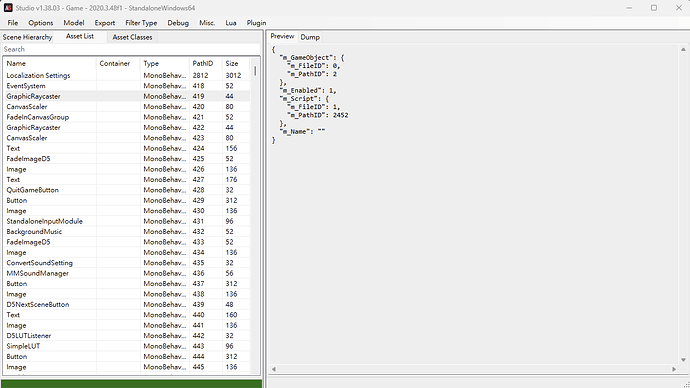Select the MMSoundManager asset row
Screen dimensions: 690x388
pos(127,273)
